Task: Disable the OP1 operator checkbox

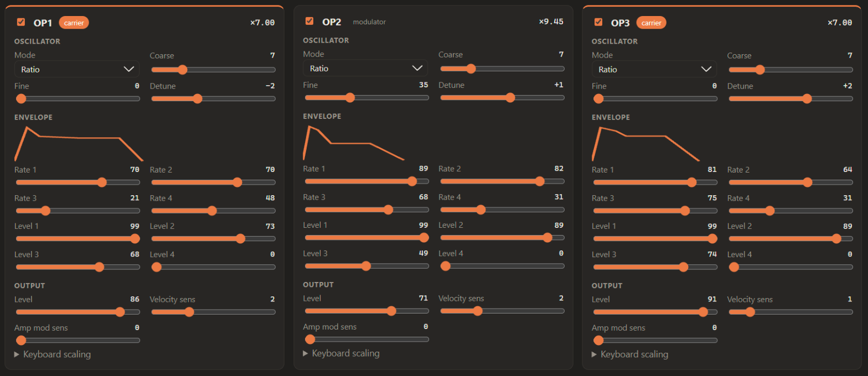Action: point(21,22)
